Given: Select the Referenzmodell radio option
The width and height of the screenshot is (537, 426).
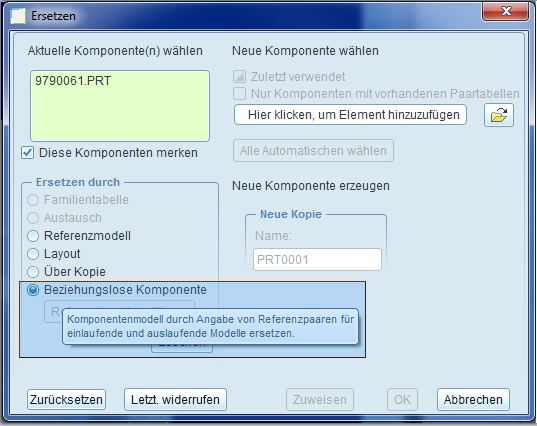Looking at the screenshot, I should click(x=33, y=236).
